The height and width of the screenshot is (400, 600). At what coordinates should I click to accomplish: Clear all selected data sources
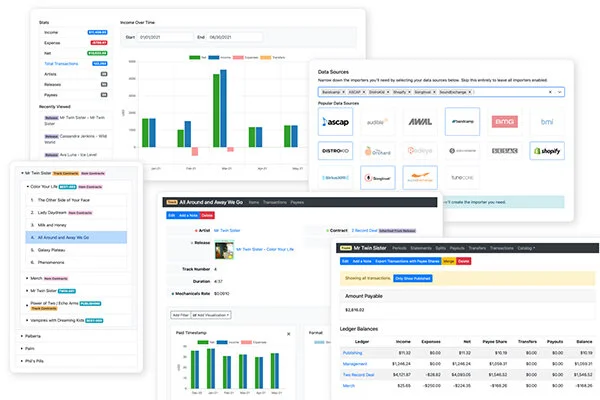click(550, 92)
